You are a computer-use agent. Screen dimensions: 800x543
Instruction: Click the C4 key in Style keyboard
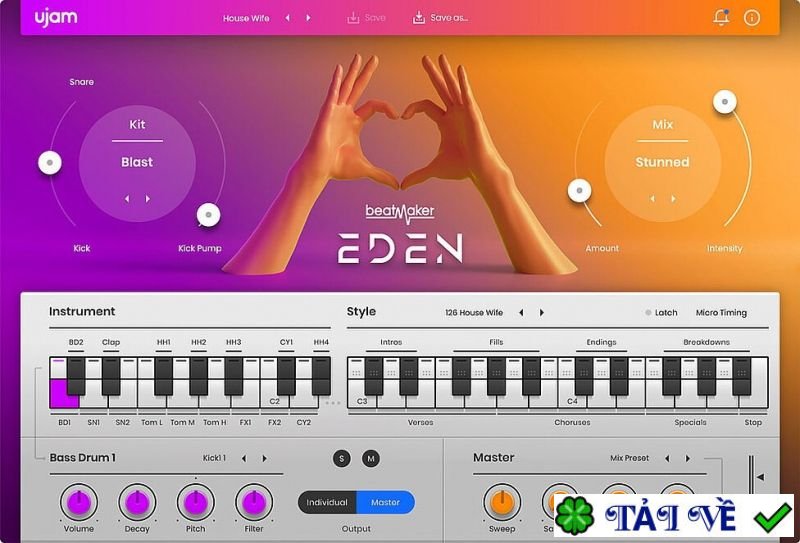[x=570, y=401]
